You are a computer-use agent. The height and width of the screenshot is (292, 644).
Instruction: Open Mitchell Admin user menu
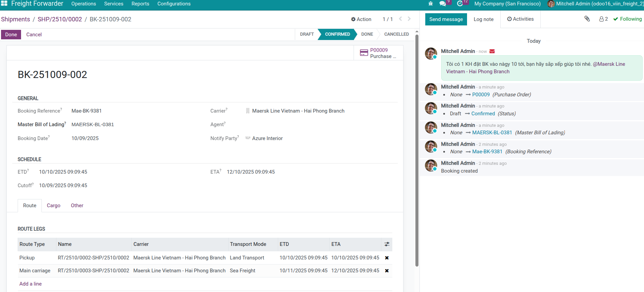[x=595, y=4]
